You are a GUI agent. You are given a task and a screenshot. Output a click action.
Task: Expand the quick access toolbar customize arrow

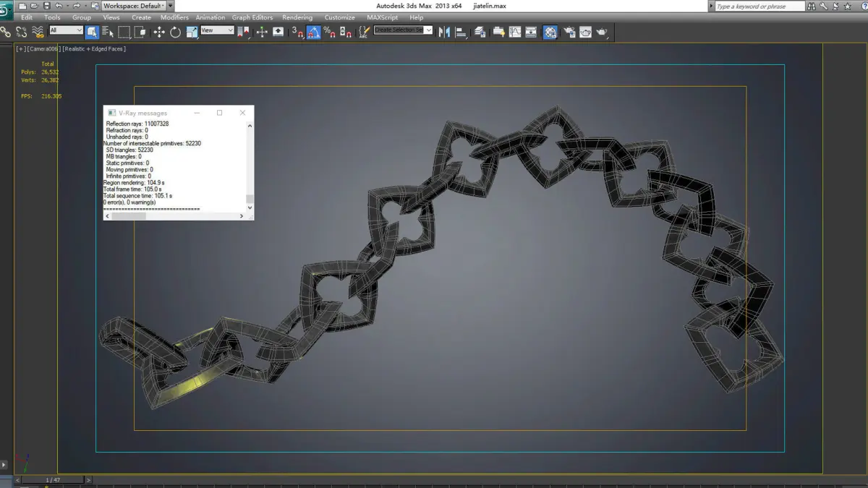pos(171,6)
